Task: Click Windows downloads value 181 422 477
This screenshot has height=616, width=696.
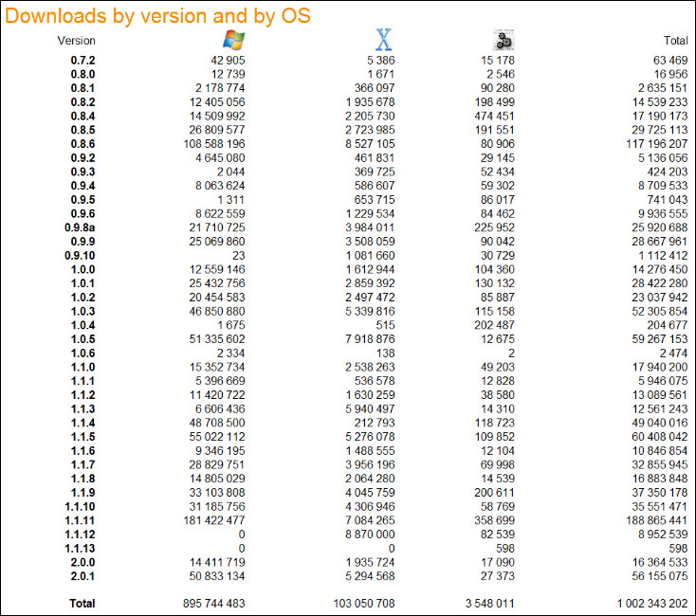Action: [214, 519]
